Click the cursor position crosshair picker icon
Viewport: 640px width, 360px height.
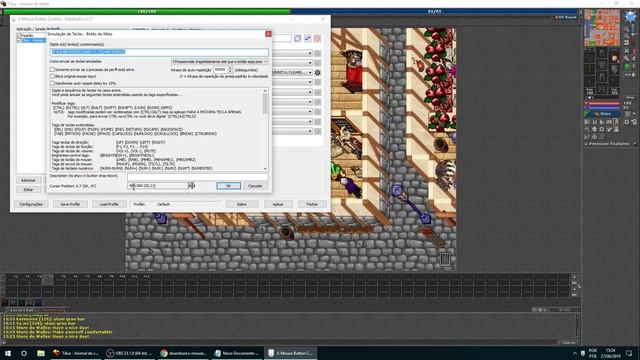point(191,186)
